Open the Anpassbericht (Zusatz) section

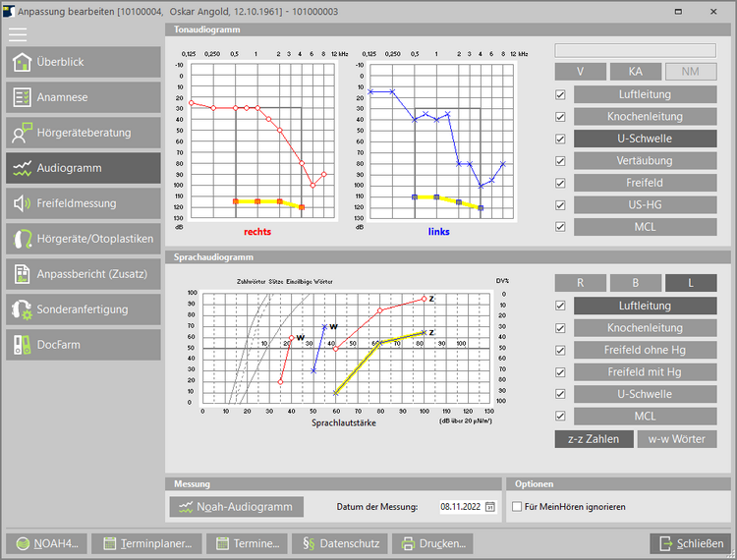tap(83, 274)
